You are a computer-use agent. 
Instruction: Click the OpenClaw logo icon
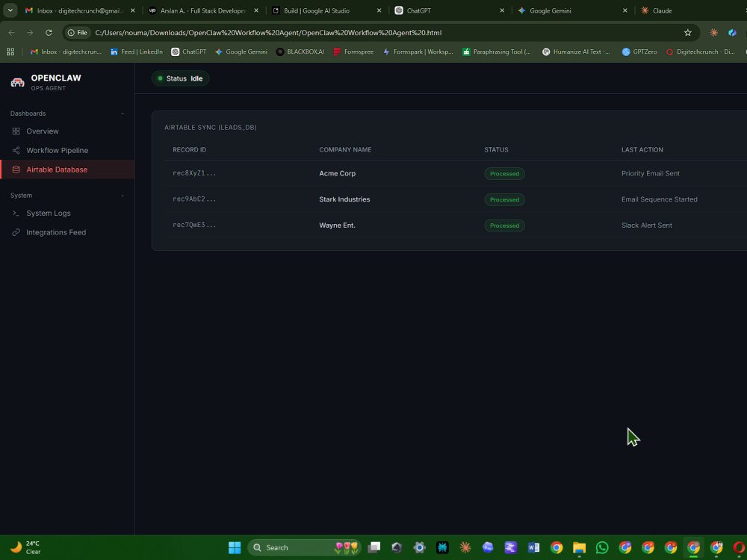(x=18, y=82)
